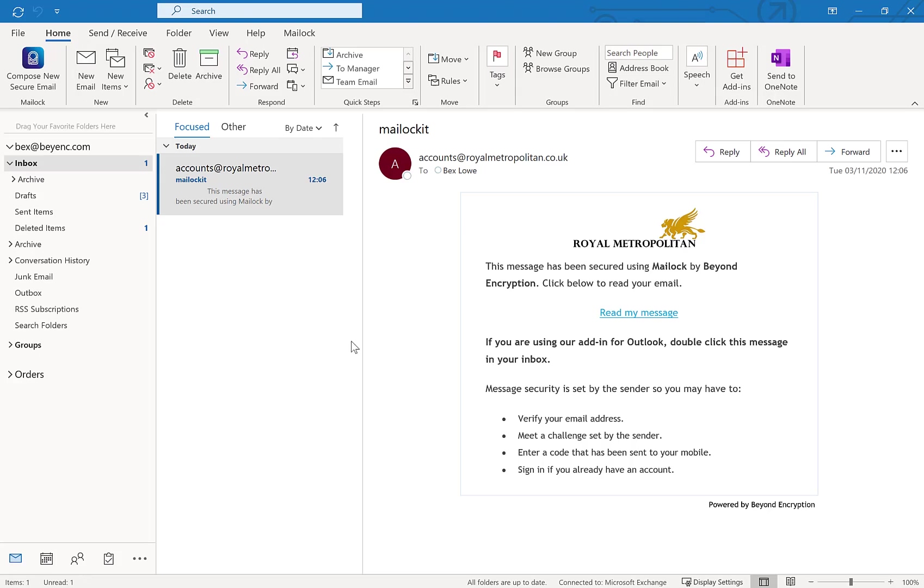Select the Archive quick step
This screenshot has width=924, height=588.
point(362,54)
